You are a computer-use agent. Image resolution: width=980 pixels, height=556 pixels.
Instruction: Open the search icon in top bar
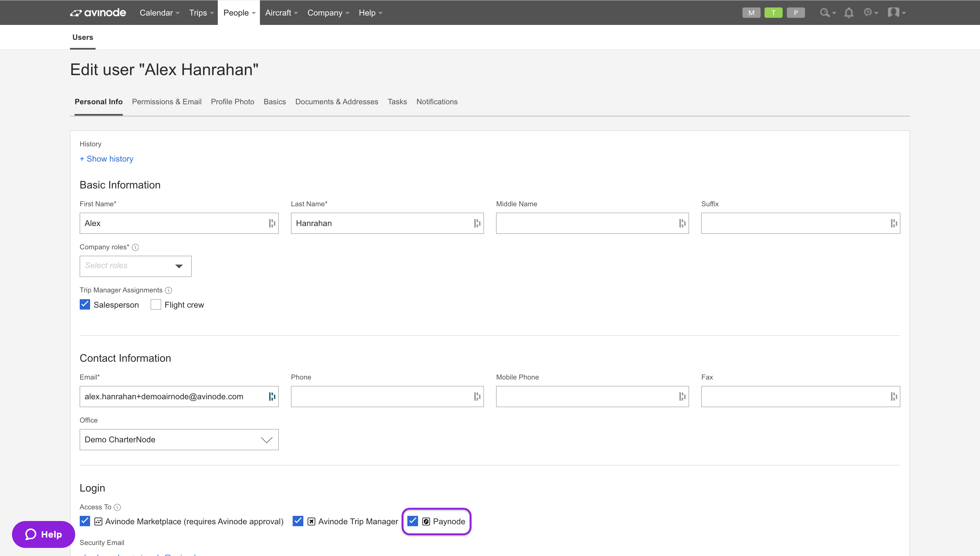pos(828,13)
